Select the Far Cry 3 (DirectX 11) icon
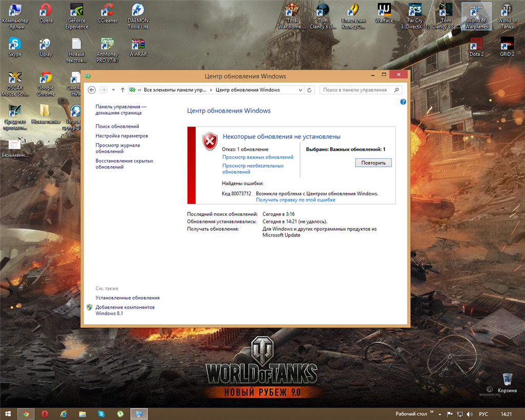Viewport: 525px width, 420px height. pyautogui.click(x=415, y=16)
